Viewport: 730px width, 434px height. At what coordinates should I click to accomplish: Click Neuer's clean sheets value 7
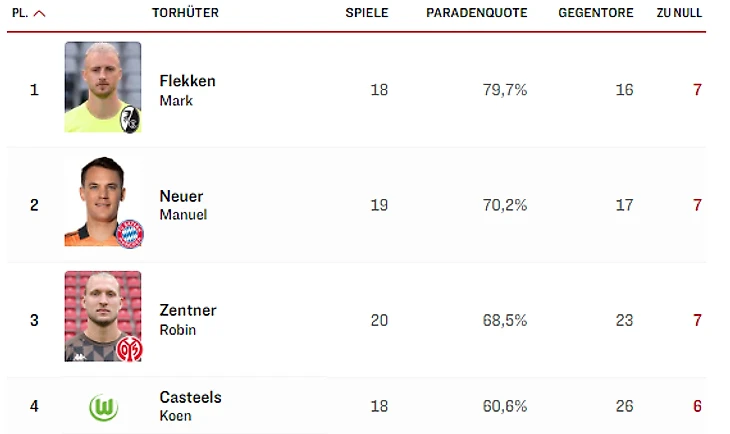tap(697, 205)
